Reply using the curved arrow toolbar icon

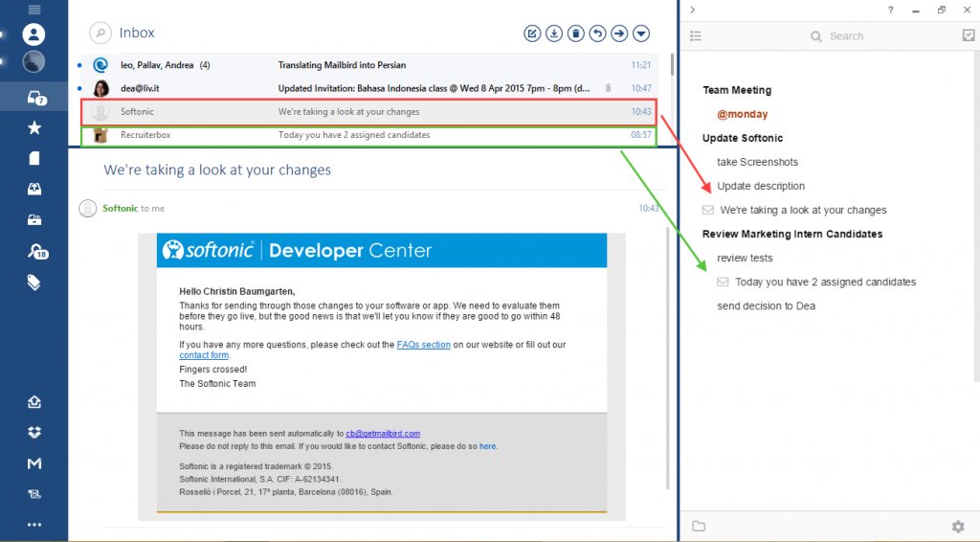click(597, 34)
